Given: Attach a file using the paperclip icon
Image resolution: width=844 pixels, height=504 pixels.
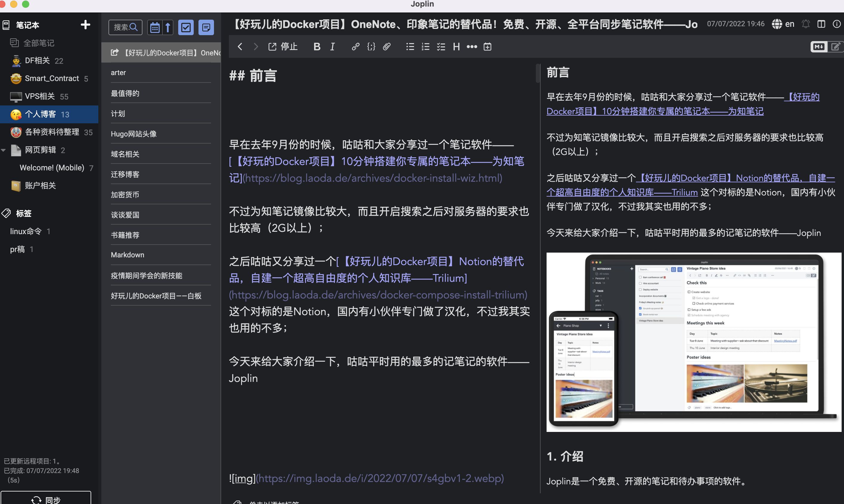Looking at the screenshot, I should [387, 46].
